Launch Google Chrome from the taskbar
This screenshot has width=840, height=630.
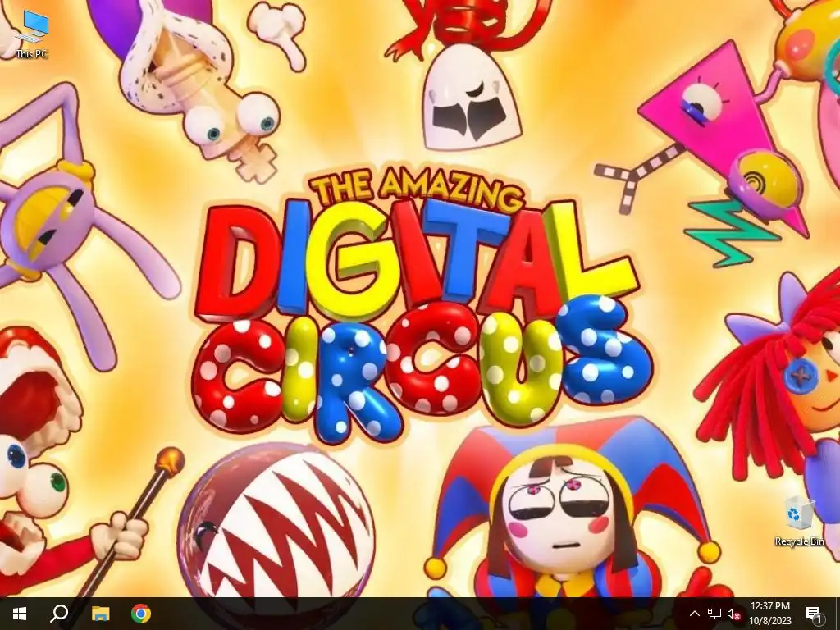141,614
